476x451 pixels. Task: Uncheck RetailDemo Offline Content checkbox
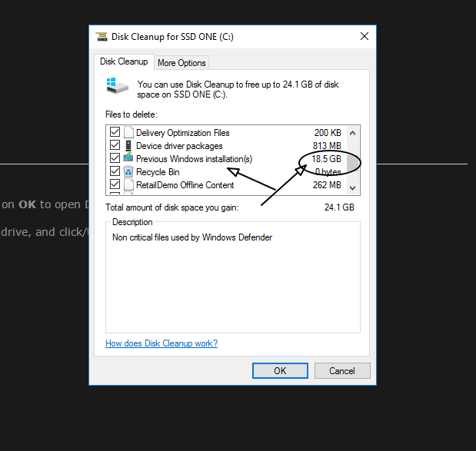pos(115,184)
